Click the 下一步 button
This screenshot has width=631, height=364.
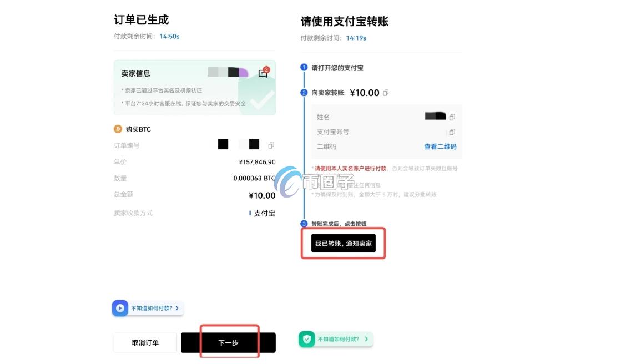[229, 342]
